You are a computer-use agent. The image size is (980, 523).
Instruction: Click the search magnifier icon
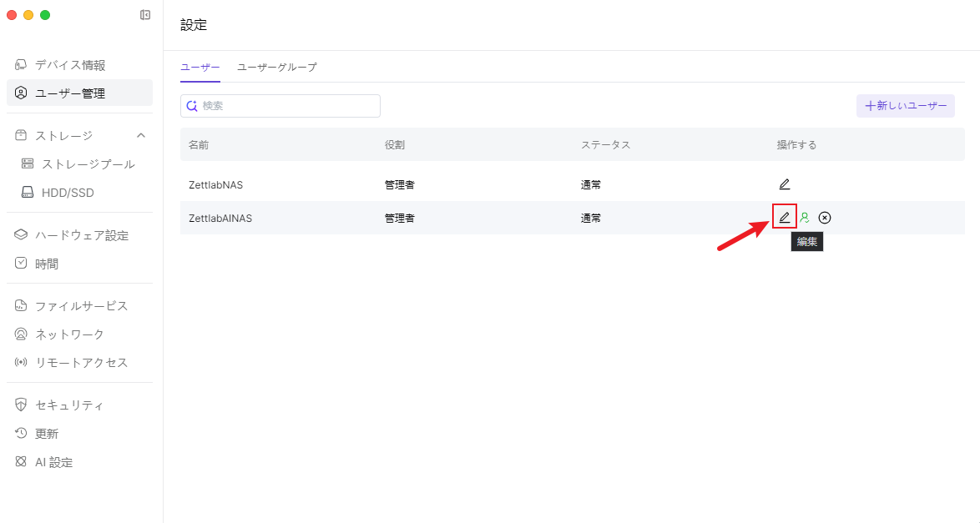coord(192,106)
